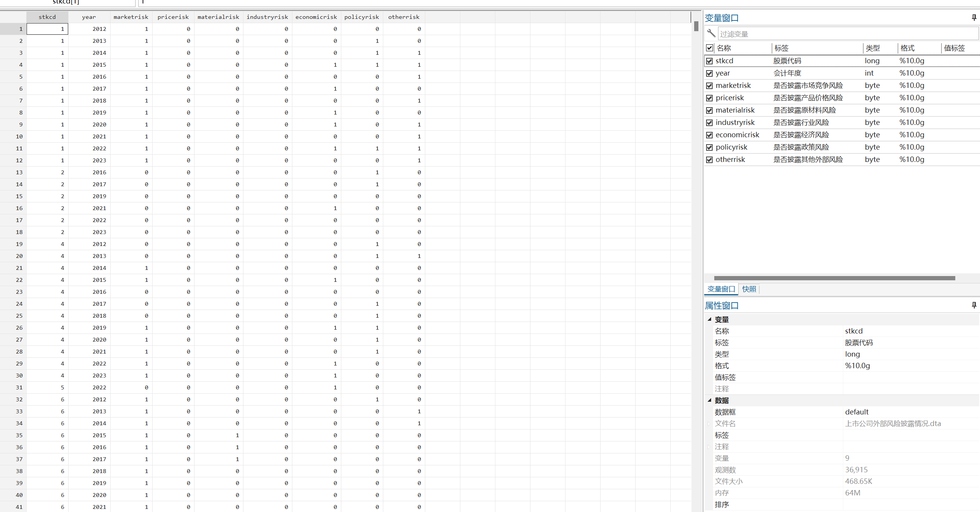This screenshot has width=980, height=512.
Task: Click into the 过滤变量 filter field
Action: pyautogui.click(x=847, y=34)
